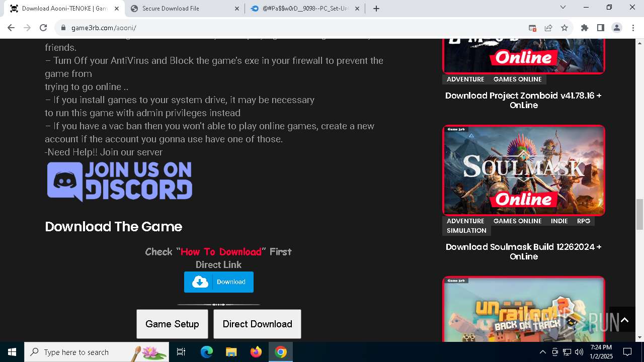Launch Firefox from taskbar
Viewport: 644px width, 362px height.
click(256, 352)
